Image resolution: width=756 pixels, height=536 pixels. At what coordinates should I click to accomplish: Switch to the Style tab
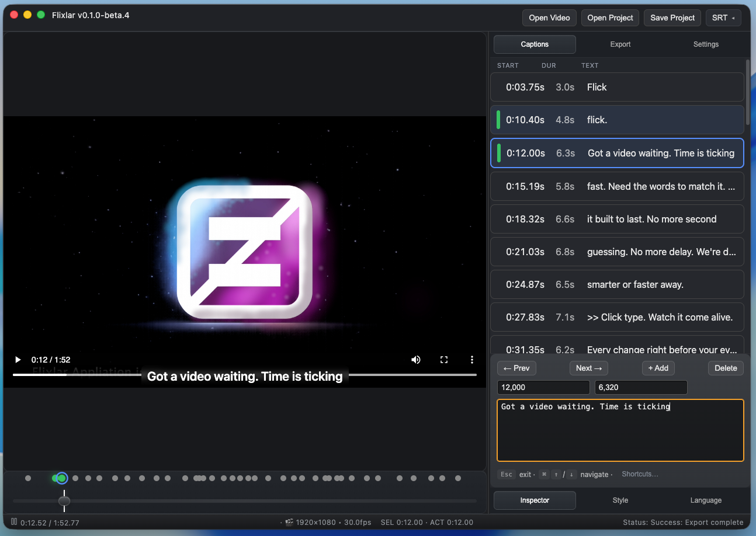click(x=620, y=500)
